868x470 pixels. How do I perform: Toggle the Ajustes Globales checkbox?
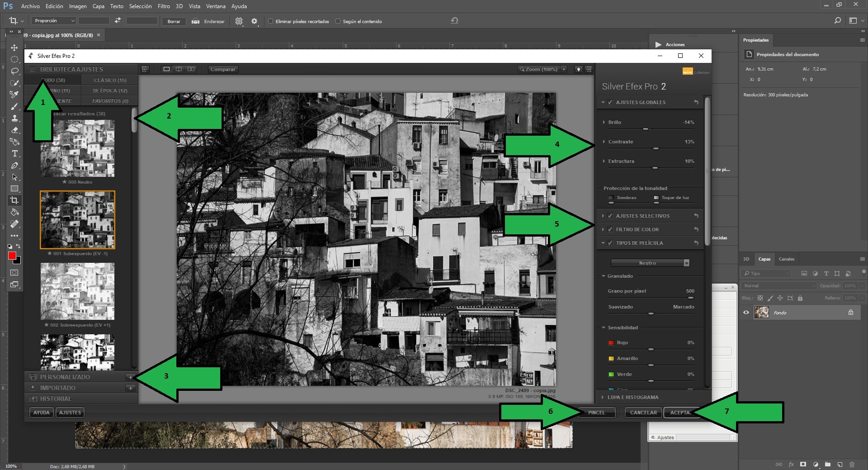coord(610,102)
